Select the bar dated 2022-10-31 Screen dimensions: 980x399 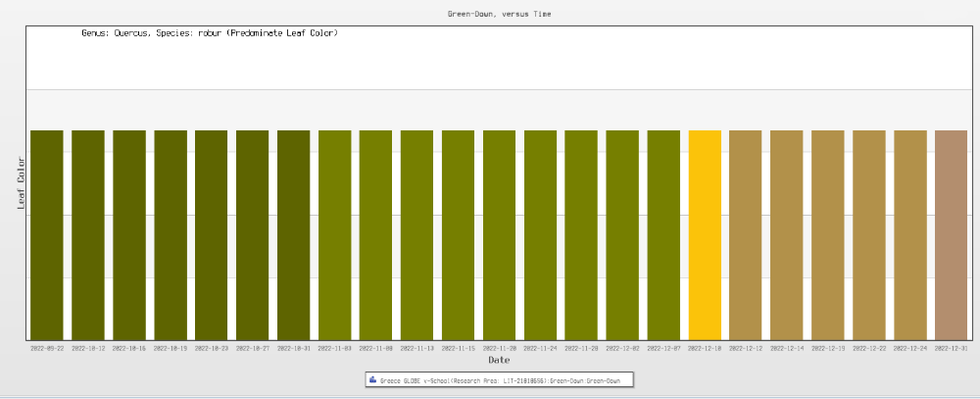pos(293,235)
